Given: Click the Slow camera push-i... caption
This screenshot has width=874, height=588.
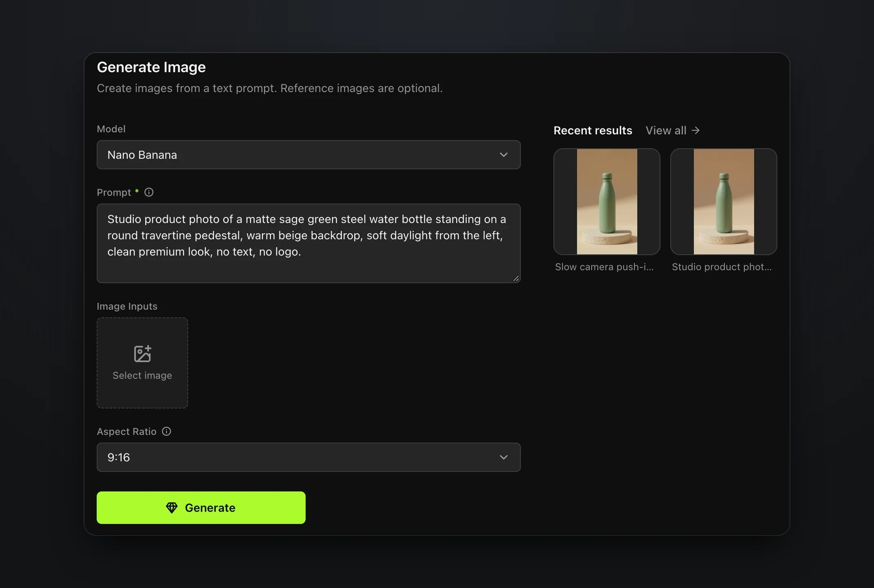Looking at the screenshot, I should click(604, 267).
